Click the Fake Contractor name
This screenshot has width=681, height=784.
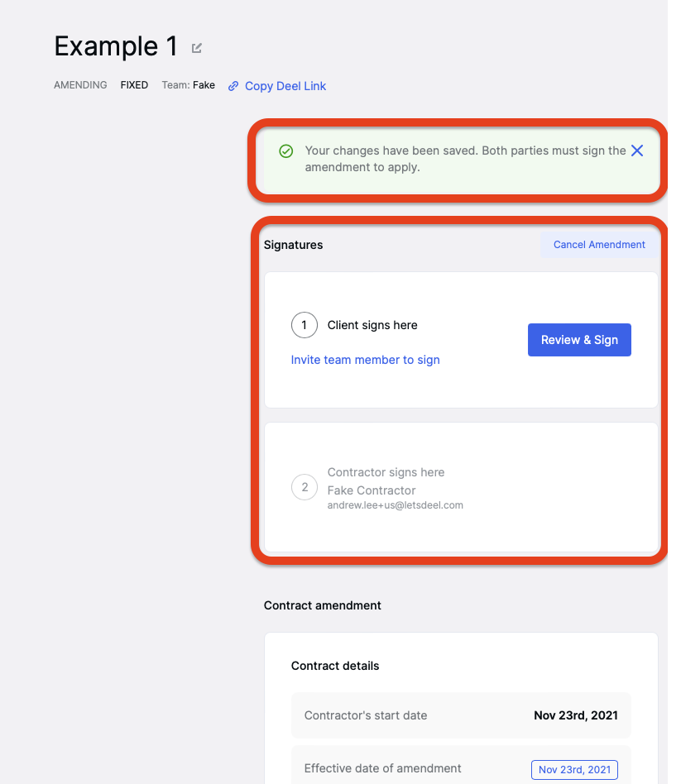pyautogui.click(x=372, y=490)
